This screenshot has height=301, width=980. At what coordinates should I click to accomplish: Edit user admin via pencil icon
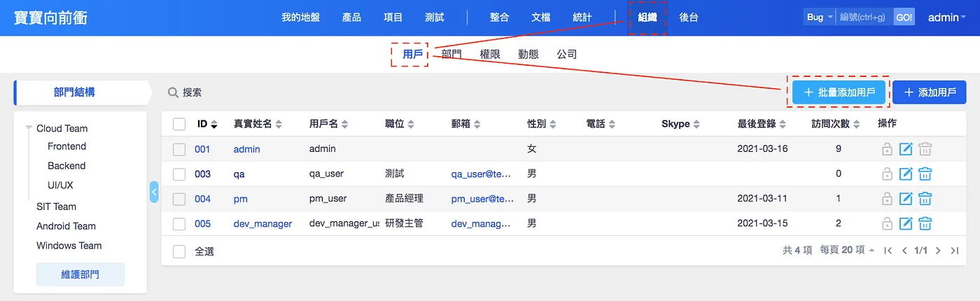pos(906,149)
